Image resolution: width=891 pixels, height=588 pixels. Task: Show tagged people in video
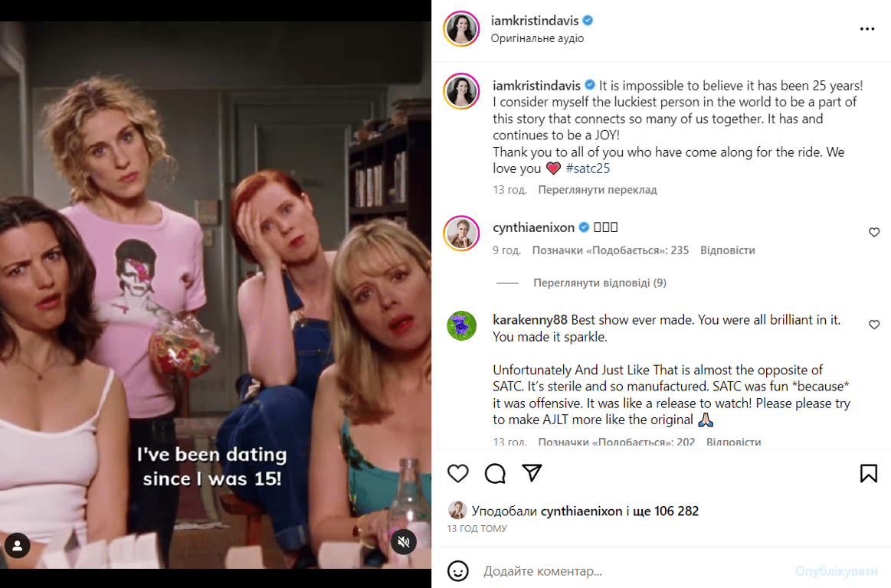click(18, 545)
